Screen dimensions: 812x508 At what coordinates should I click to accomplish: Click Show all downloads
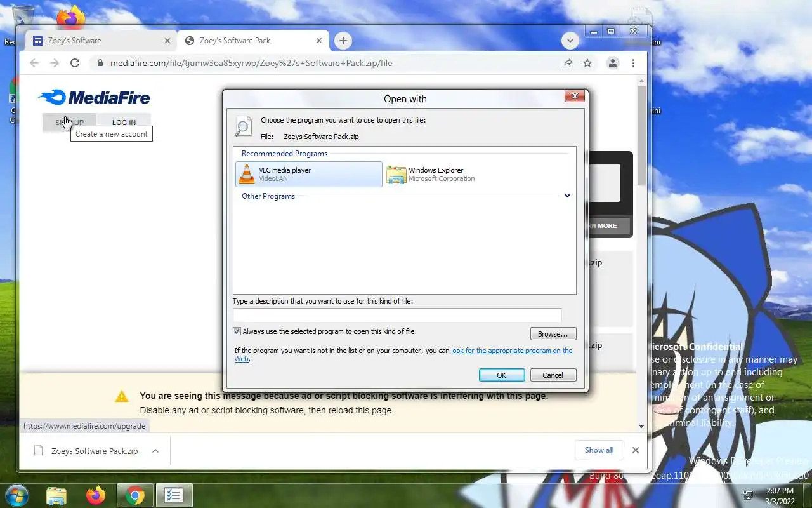point(599,450)
